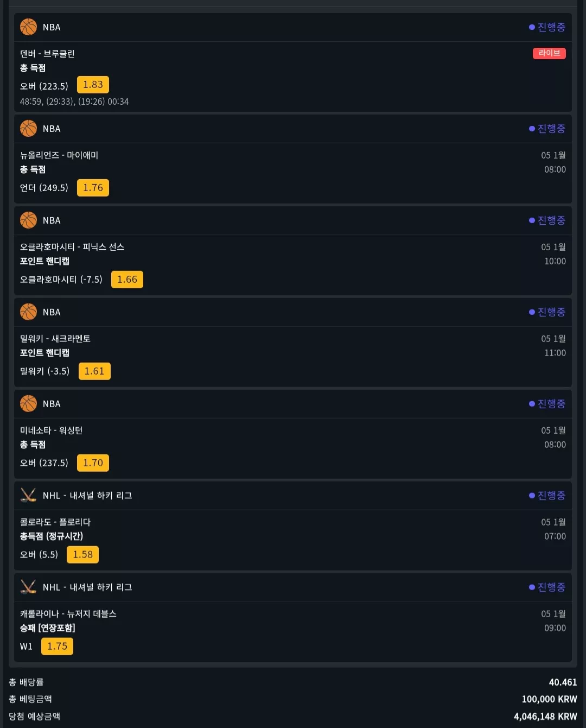The height and width of the screenshot is (728, 586).
Task: Open the 덴버 - 브루클린 match title
Action: pos(47,54)
